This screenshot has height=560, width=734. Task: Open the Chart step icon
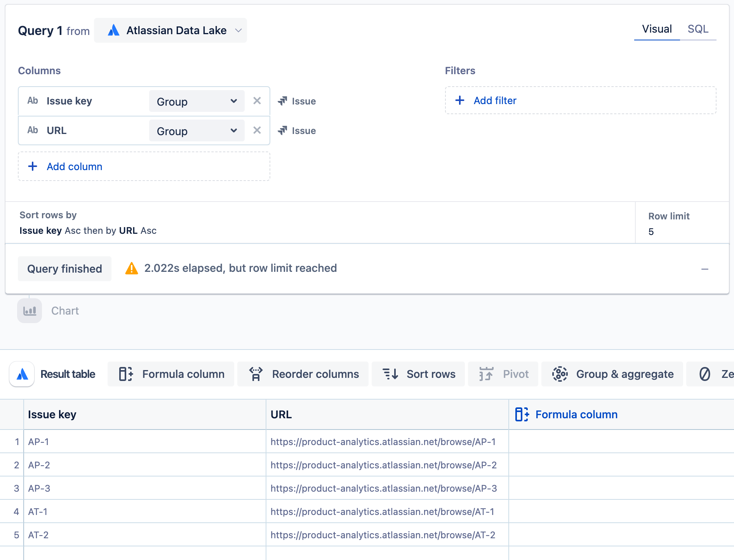[x=30, y=311]
